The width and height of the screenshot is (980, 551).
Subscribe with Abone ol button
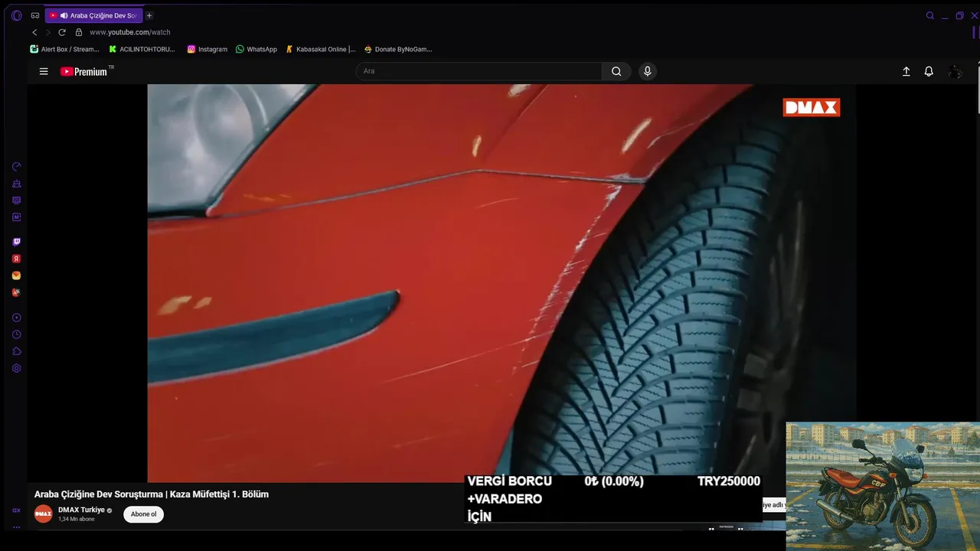tap(143, 514)
